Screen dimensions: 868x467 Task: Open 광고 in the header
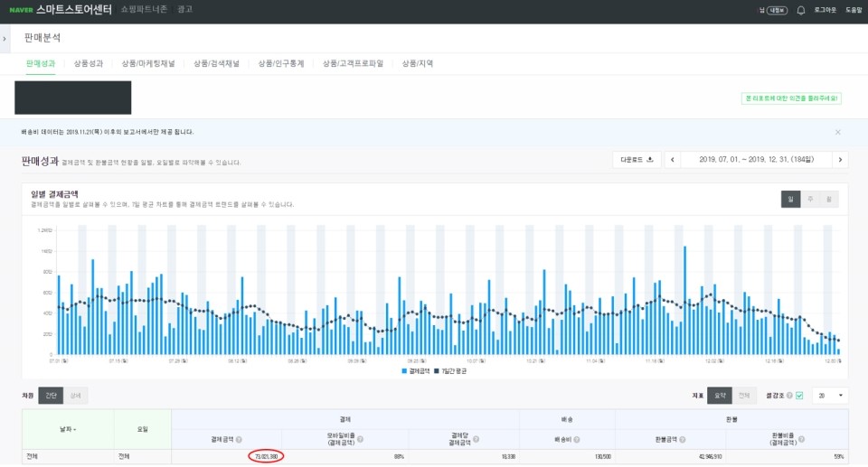click(x=184, y=9)
